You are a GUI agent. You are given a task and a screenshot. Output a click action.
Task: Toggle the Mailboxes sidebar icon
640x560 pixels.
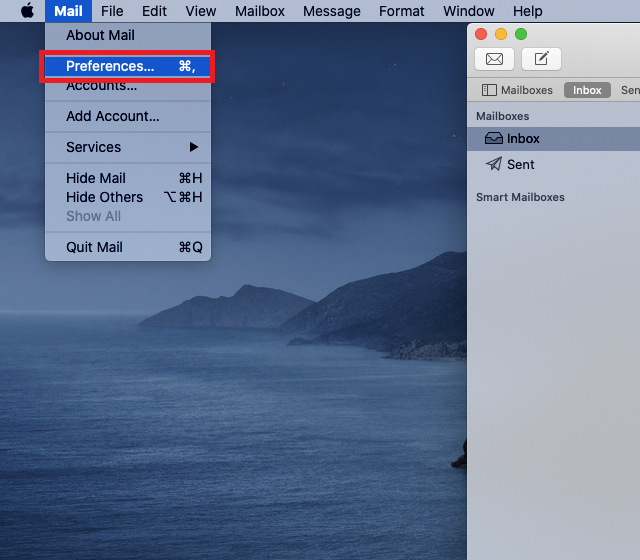(x=489, y=90)
